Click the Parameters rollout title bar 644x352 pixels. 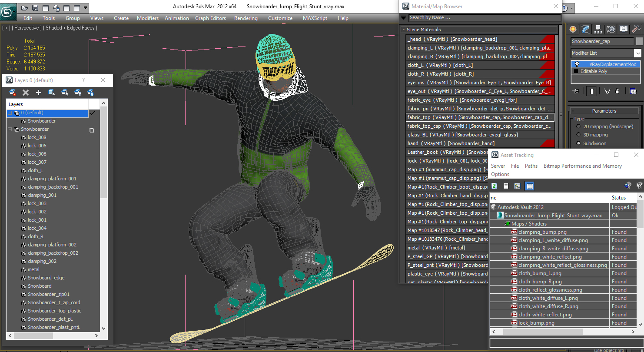pos(604,111)
